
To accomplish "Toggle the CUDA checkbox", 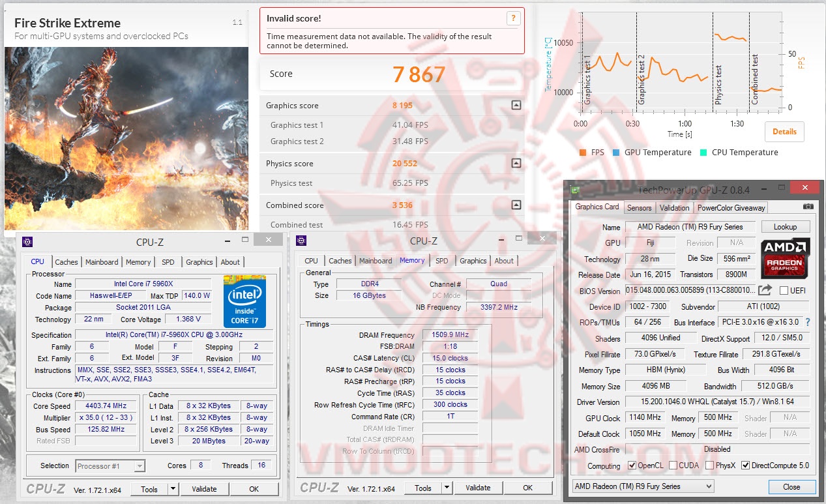I will pyautogui.click(x=674, y=466).
